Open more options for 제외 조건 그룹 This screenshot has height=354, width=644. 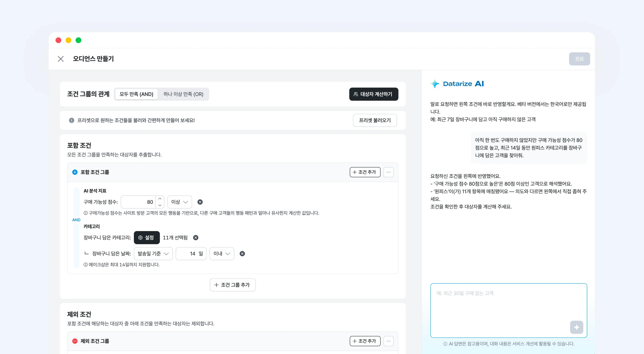(388, 341)
